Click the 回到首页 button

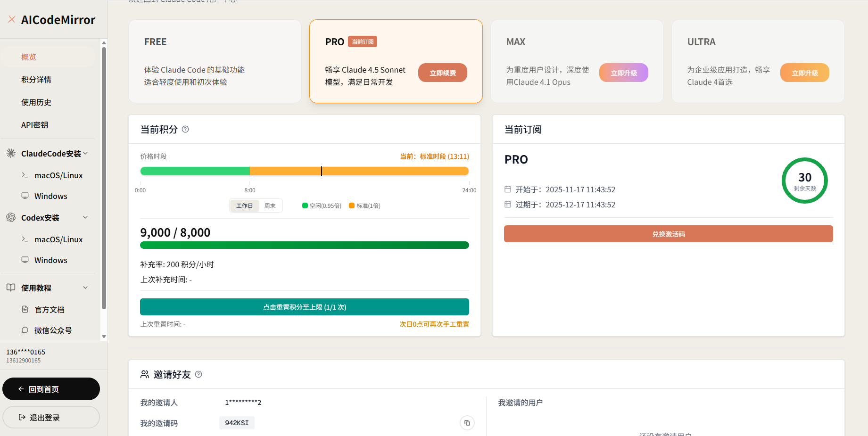click(51, 389)
